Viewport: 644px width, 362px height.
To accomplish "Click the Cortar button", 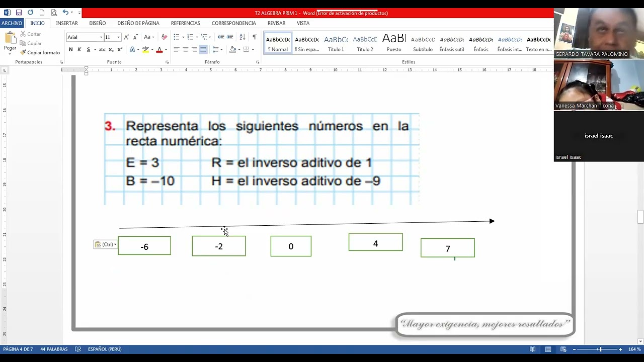I will coord(31,34).
